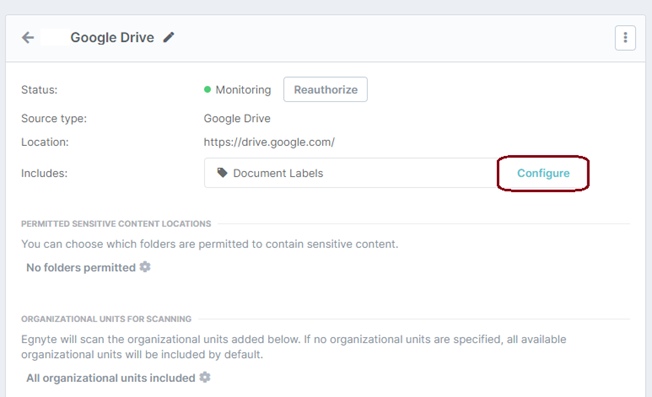Click the Organizational Units for Scanning heading
652x397 pixels.
(106, 319)
